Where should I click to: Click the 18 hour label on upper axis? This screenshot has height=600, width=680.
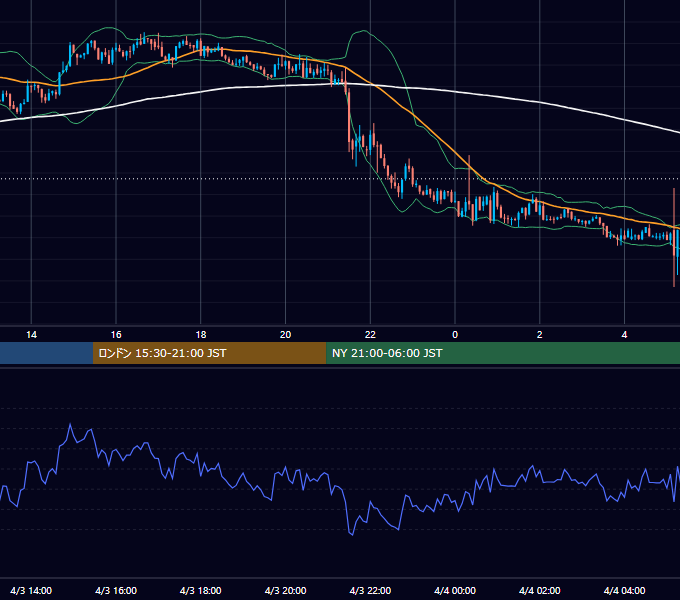pyautogui.click(x=201, y=335)
